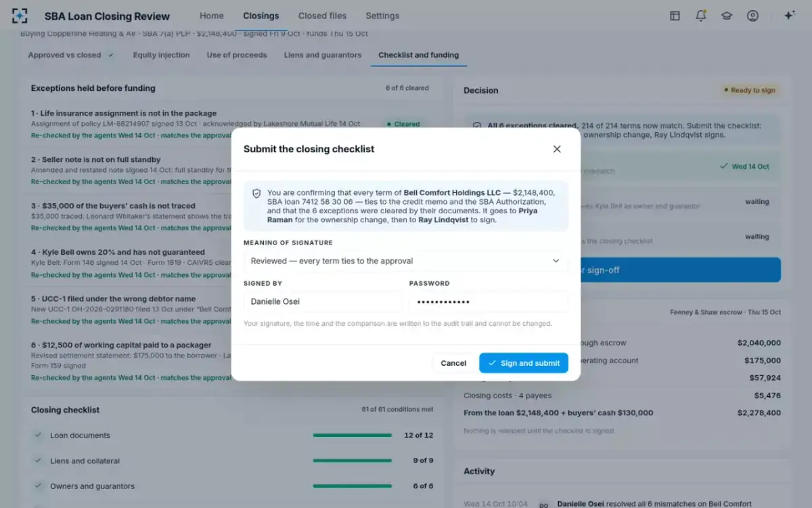Click Sign and submit

tap(524, 363)
